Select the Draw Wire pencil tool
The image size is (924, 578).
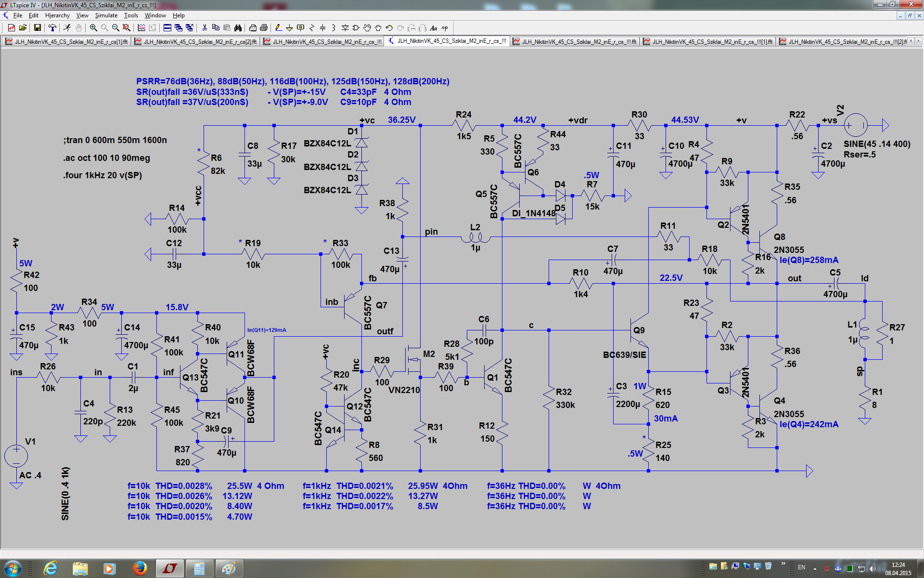click(279, 28)
